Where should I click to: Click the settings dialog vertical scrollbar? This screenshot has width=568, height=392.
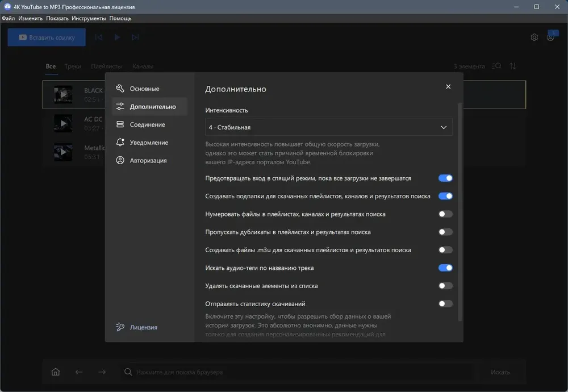(x=460, y=212)
